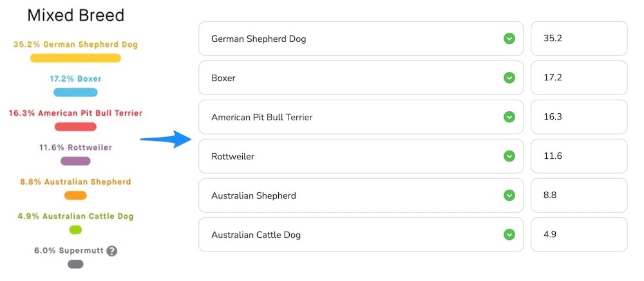644x281 pixels.
Task: Select the 35.2 percentage input field
Action: [579, 39]
